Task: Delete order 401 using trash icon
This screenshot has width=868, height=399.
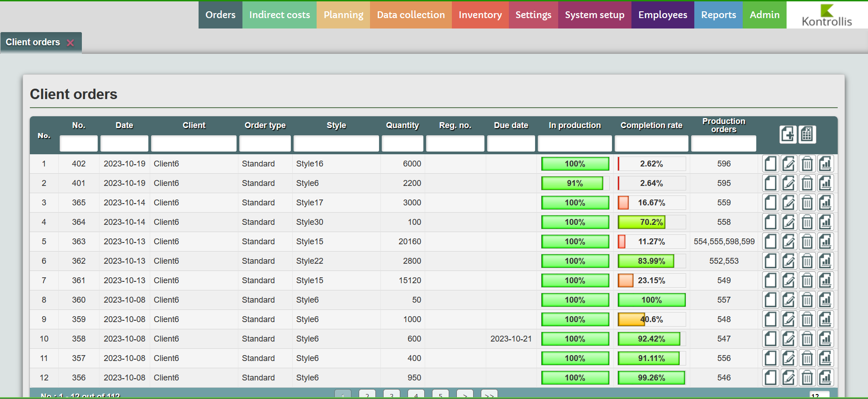Action: click(807, 183)
